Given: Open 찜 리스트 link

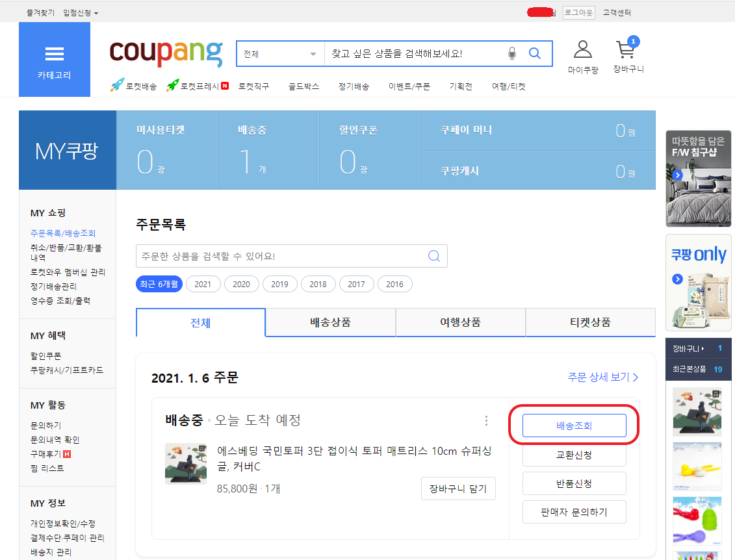Looking at the screenshot, I should click(x=47, y=468).
